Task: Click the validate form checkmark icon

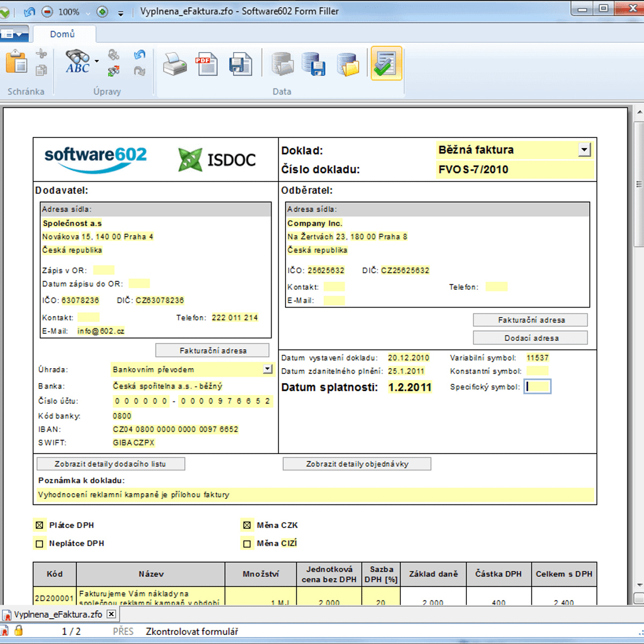Action: 386,63
